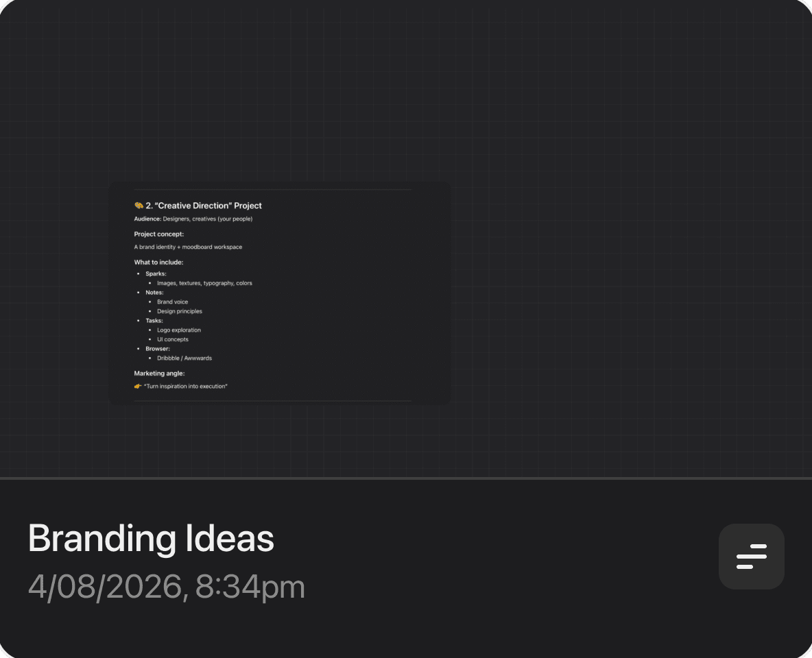Click the 4/08/2026, 8:34pm timestamp
This screenshot has width=812, height=658.
[167, 587]
